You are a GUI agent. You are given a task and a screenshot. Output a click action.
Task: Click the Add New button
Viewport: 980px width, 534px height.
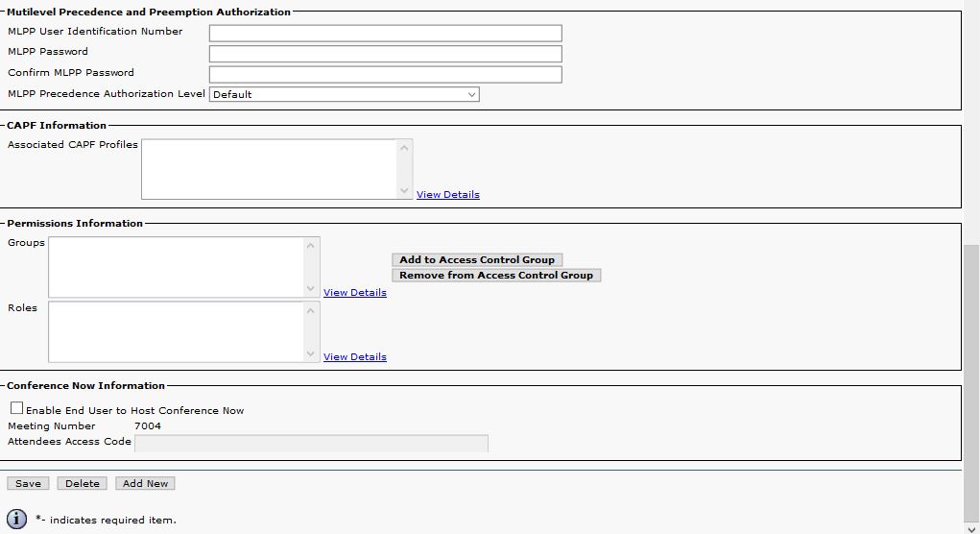(x=145, y=484)
